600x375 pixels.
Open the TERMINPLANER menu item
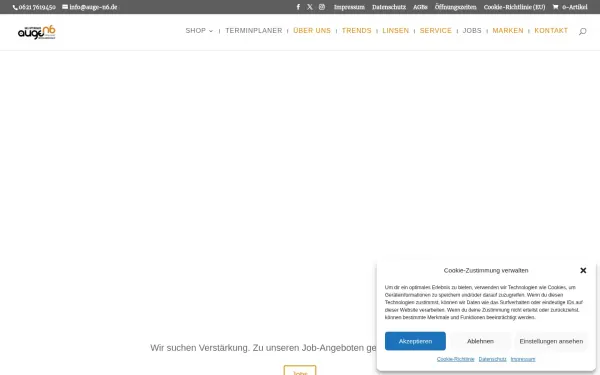pyautogui.click(x=254, y=31)
